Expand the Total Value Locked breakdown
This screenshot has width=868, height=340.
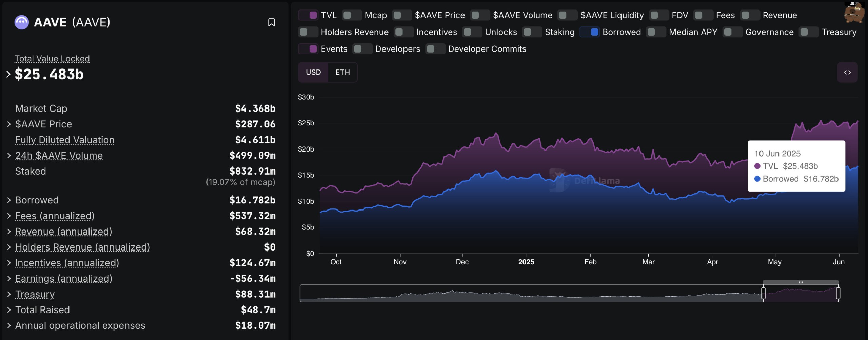click(x=8, y=74)
